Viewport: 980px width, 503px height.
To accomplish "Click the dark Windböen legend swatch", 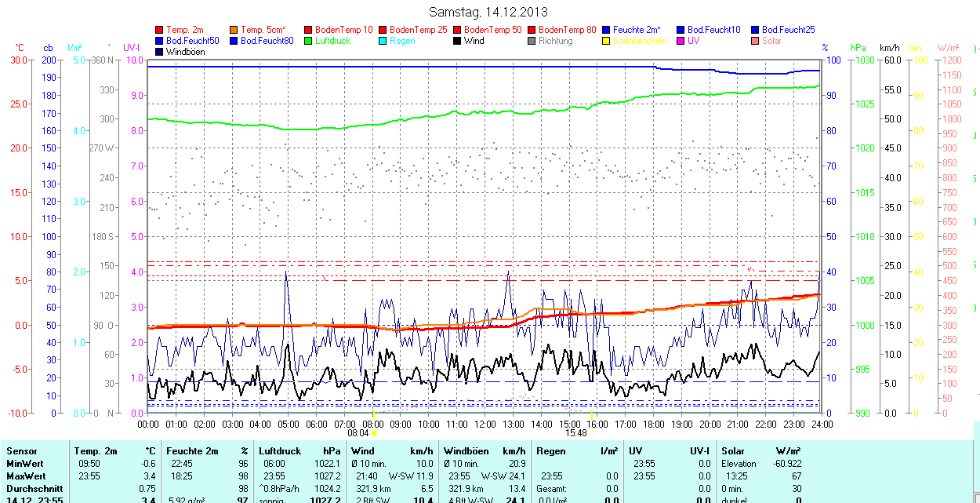I will pos(160,52).
